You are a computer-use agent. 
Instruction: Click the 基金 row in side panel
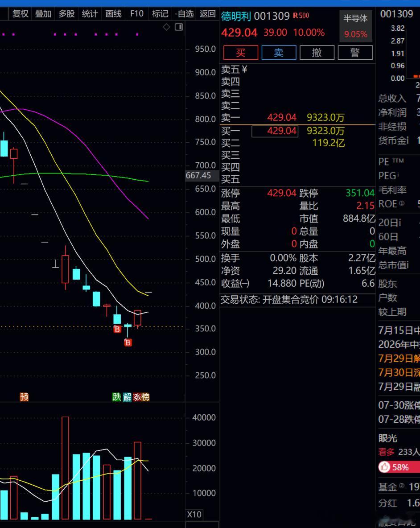[399, 487]
